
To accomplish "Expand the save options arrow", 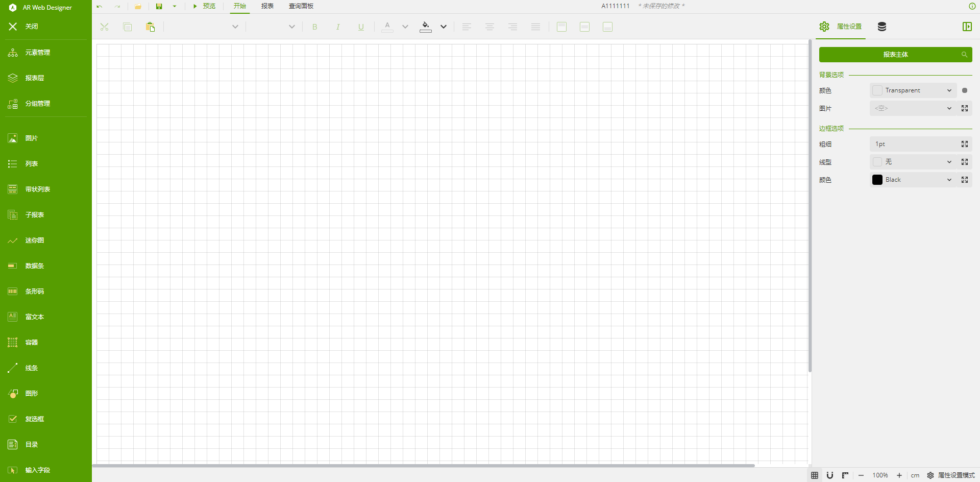I will (175, 7).
